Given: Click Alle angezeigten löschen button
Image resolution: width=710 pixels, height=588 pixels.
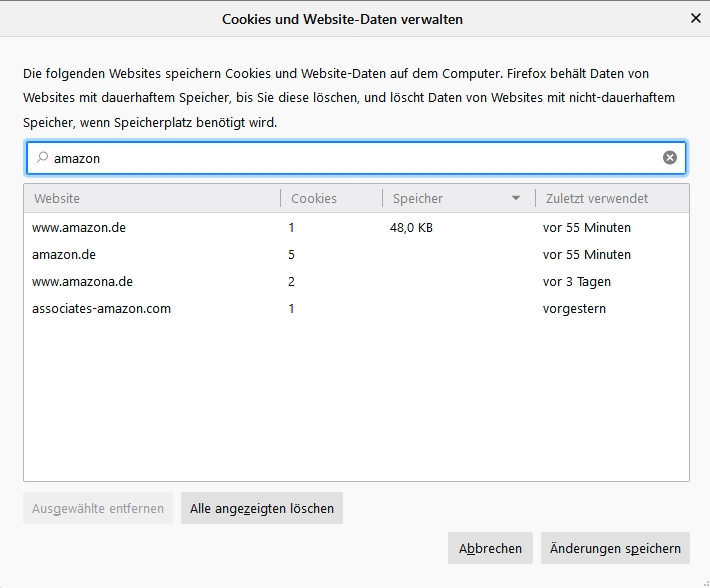Looking at the screenshot, I should coord(262,508).
